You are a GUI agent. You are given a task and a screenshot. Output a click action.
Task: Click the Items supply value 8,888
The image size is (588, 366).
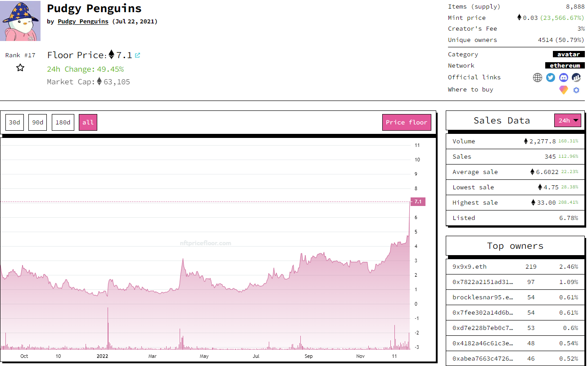[x=575, y=6]
